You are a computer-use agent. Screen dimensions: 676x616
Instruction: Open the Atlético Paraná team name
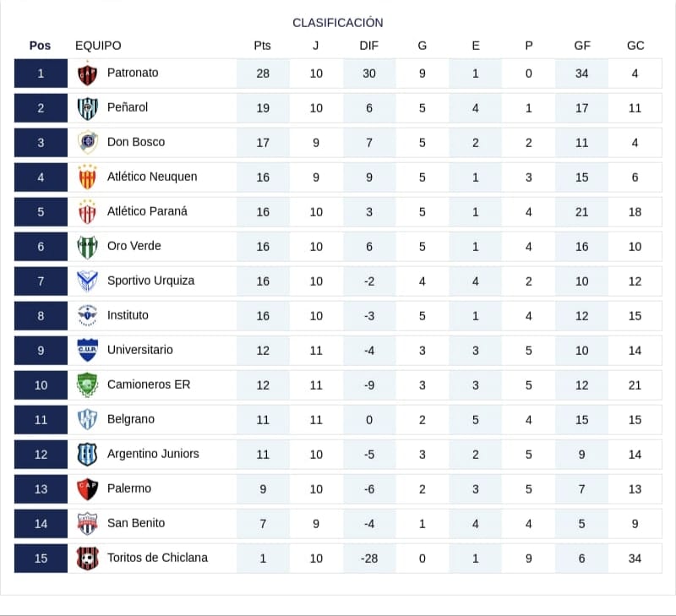click(147, 211)
